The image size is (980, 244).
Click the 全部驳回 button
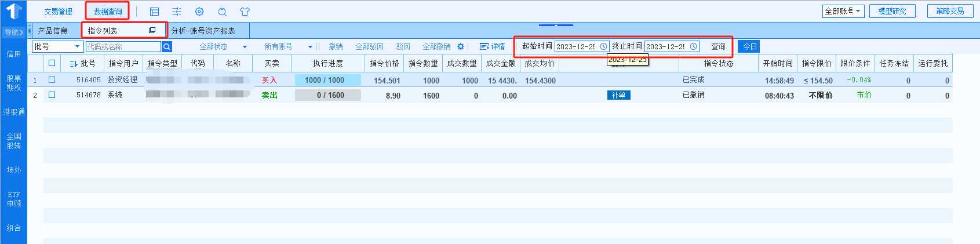tap(369, 46)
